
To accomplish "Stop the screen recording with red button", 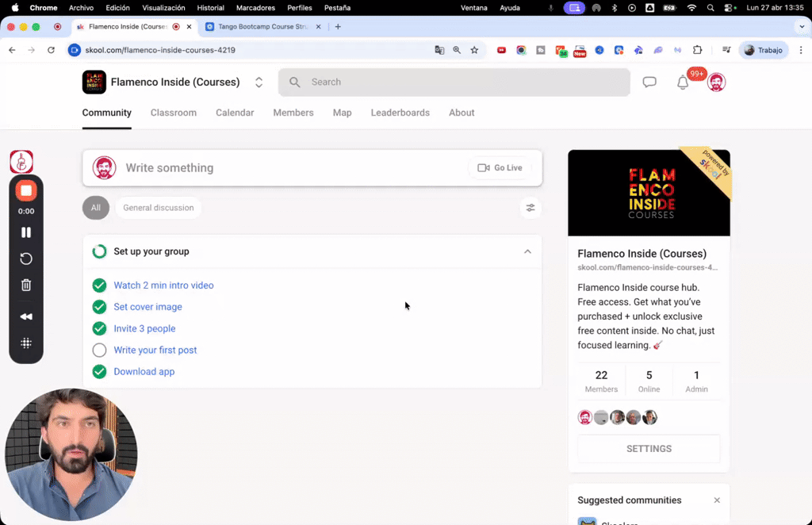I will (x=26, y=190).
